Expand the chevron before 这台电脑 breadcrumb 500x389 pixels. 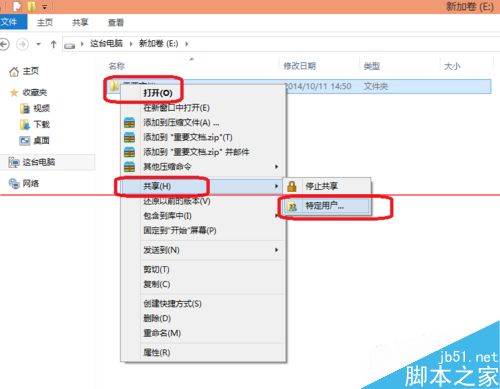click(x=82, y=44)
